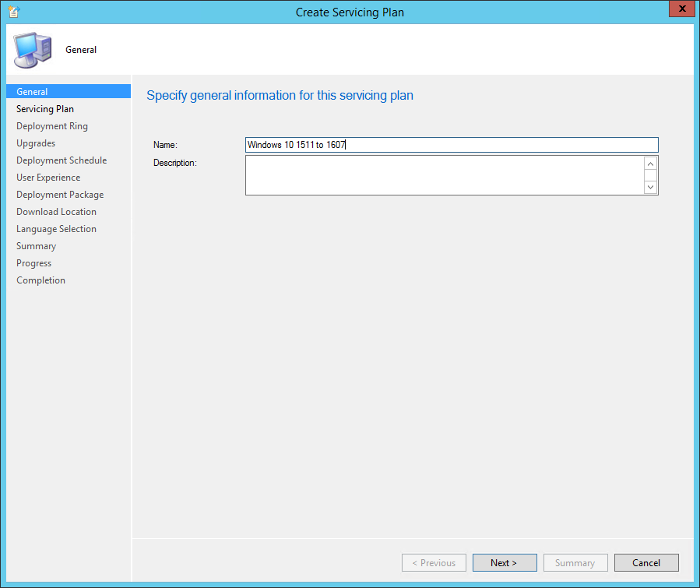Click the 'Specify general information' heading
The width and height of the screenshot is (700, 588).
point(280,96)
